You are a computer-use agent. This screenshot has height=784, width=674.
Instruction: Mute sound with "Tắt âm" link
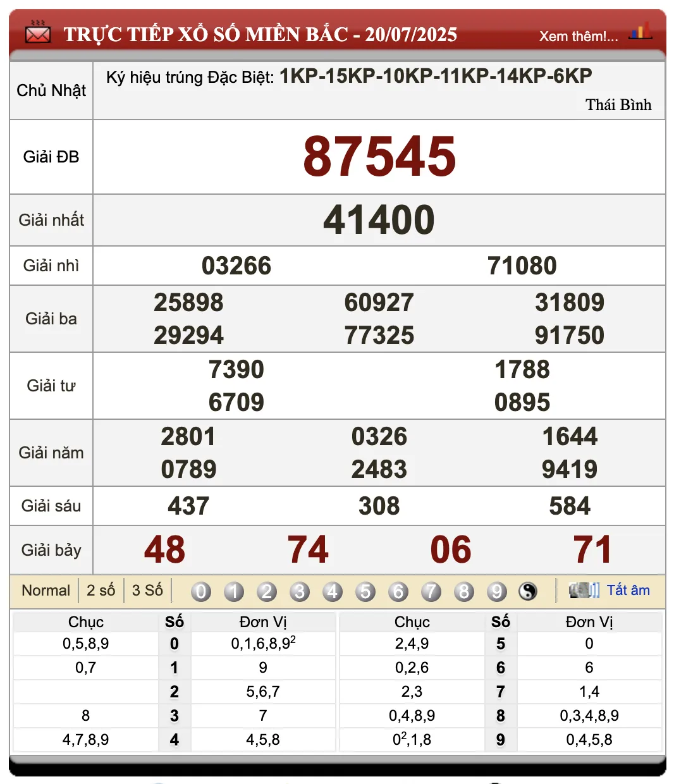point(628,591)
